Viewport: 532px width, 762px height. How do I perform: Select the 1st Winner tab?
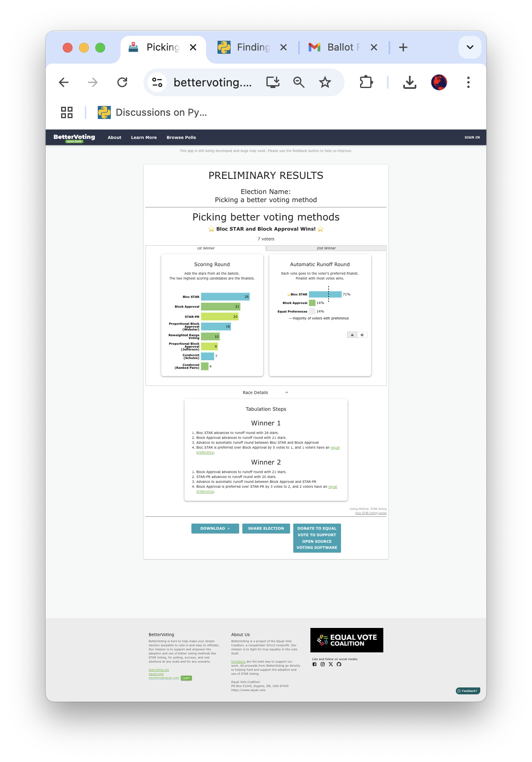[x=206, y=248]
